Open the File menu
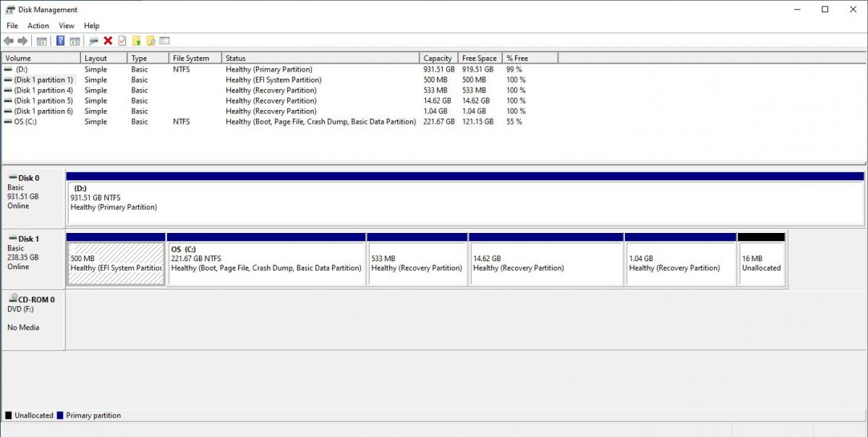 pos(12,26)
